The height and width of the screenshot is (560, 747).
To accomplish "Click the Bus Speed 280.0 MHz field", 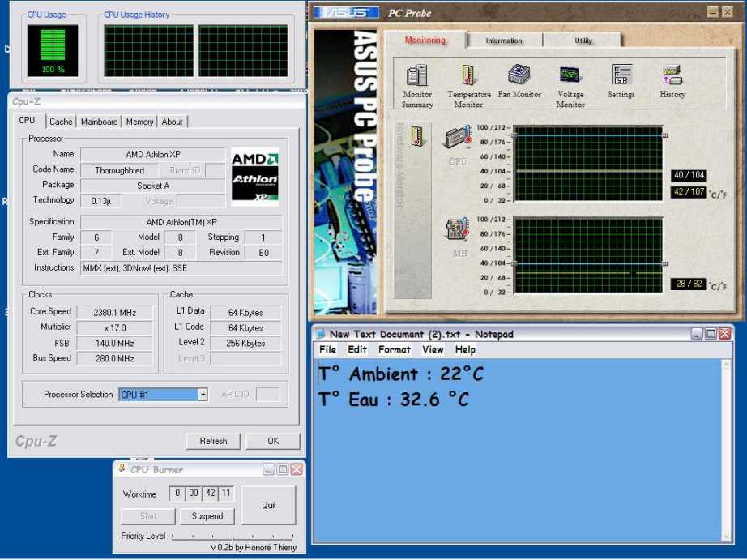I will (x=115, y=358).
